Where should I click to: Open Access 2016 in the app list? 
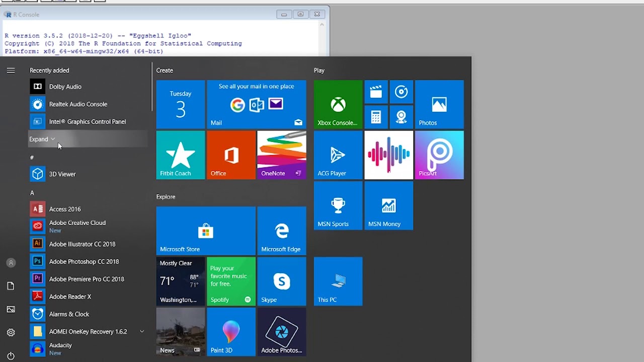click(88, 209)
